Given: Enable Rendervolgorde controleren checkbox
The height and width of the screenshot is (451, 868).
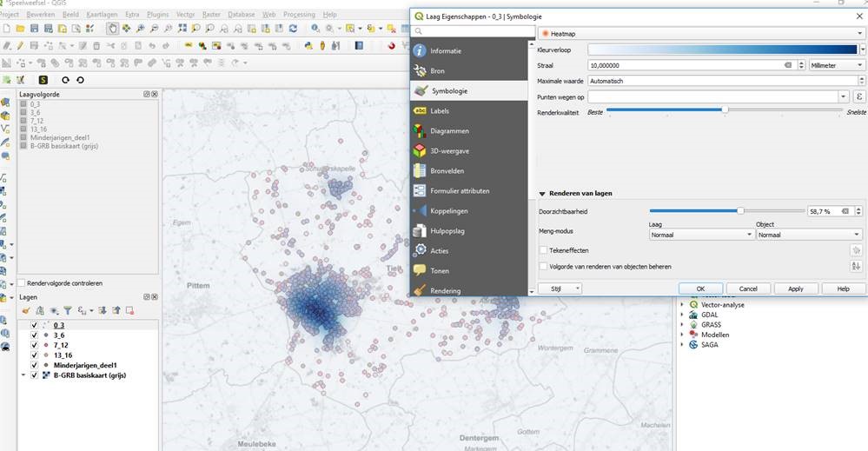Looking at the screenshot, I should coord(22,283).
